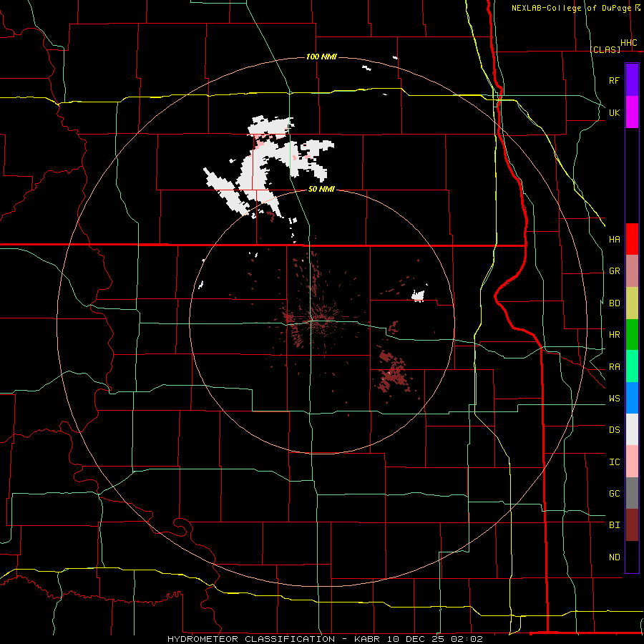Click the HA red legend swatch
644x644 pixels.
coord(632,239)
